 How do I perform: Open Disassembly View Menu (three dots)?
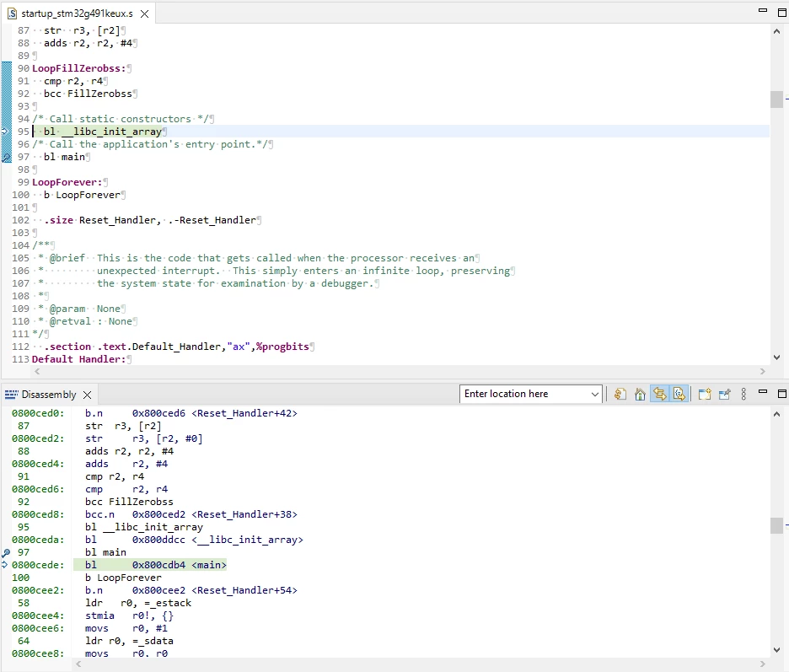tap(743, 394)
